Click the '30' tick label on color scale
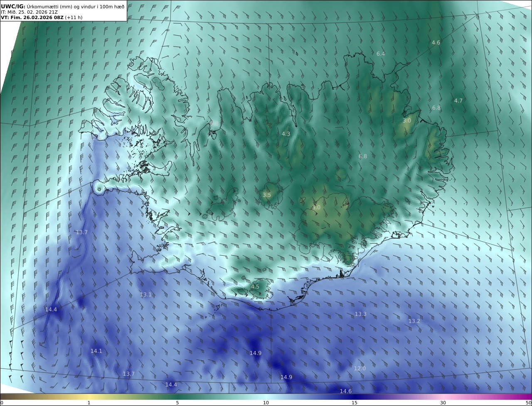This screenshot has height=406, width=532. click(443, 403)
